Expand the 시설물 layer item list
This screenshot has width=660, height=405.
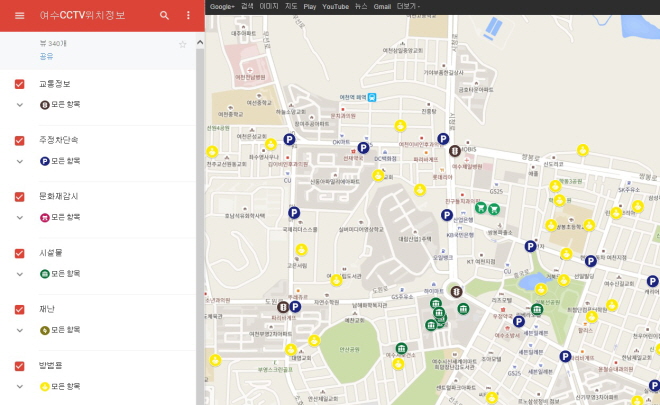click(20, 273)
